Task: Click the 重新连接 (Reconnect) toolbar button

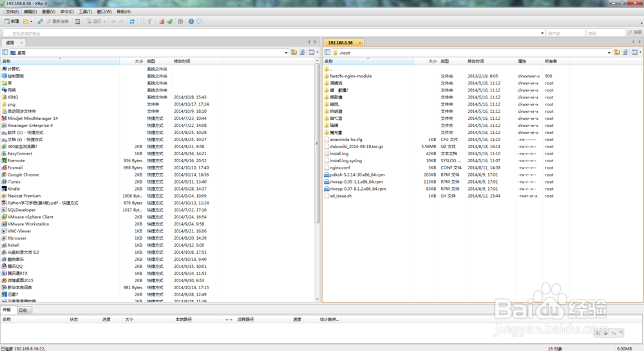Action: 57,21
